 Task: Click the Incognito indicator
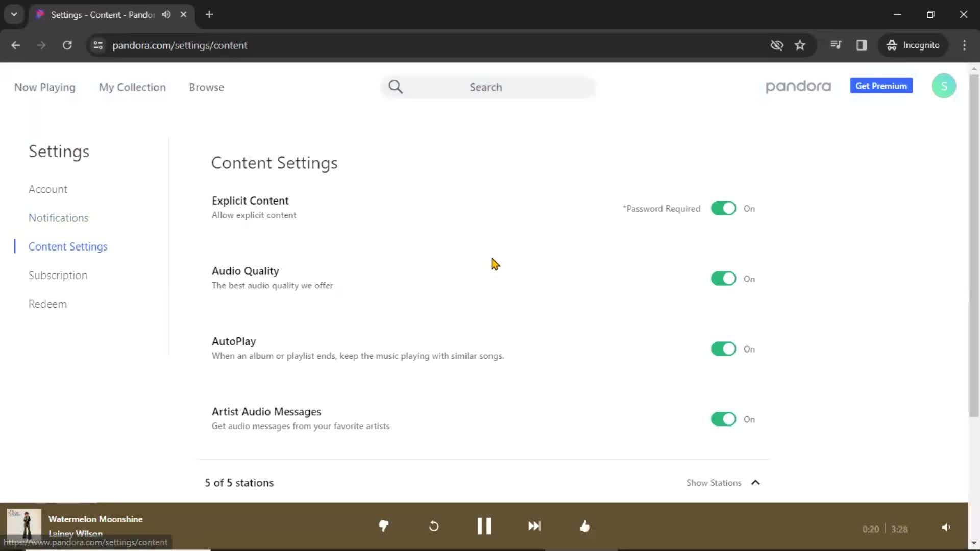(913, 45)
